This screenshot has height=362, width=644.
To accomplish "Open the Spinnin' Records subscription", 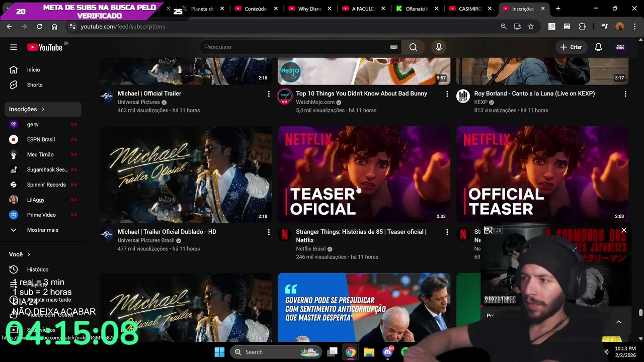I will (45, 185).
